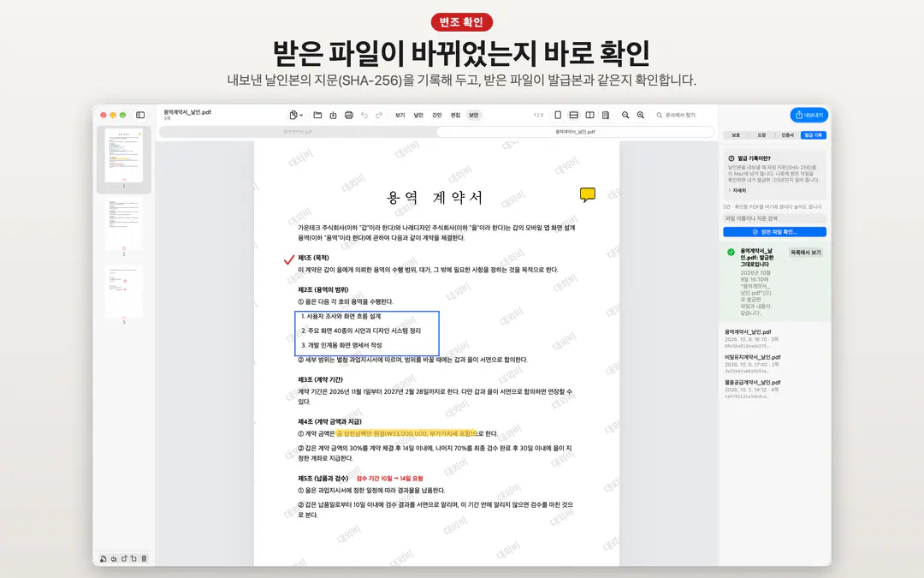Click the save download icon in toolbar
This screenshot has width=924, height=578.
pos(333,115)
